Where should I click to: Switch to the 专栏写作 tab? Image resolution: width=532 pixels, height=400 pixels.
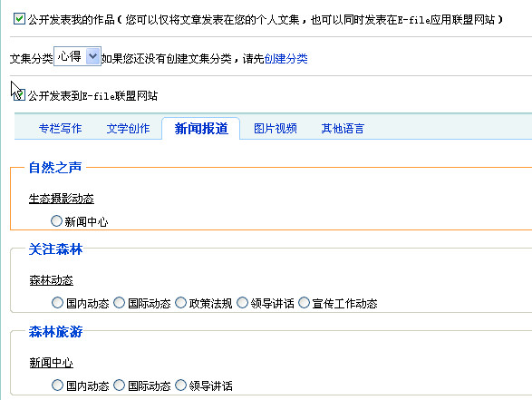[x=61, y=129]
